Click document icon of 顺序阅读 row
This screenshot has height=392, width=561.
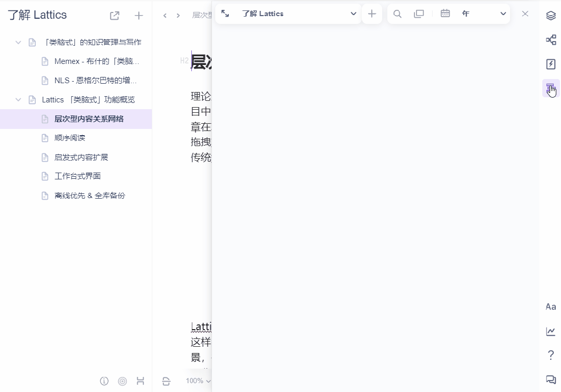45,138
